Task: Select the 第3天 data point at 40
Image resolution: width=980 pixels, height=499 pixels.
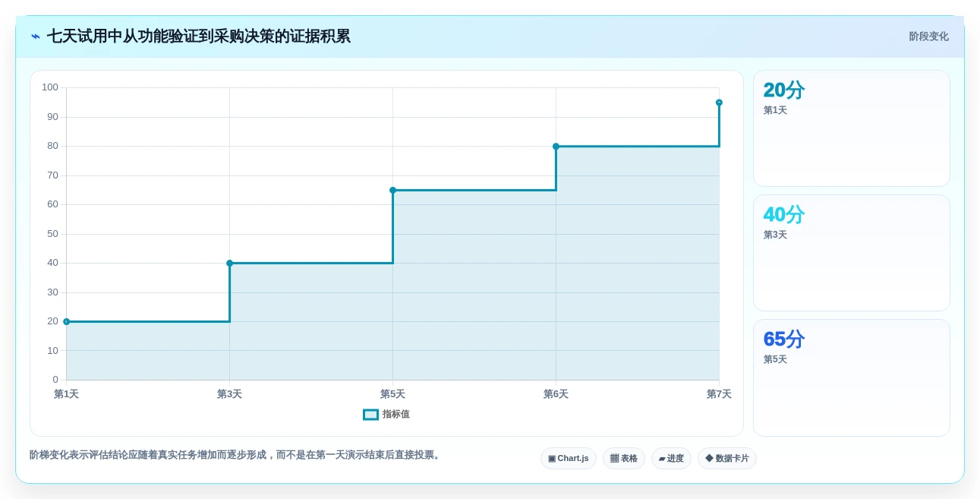Action: pos(230,264)
